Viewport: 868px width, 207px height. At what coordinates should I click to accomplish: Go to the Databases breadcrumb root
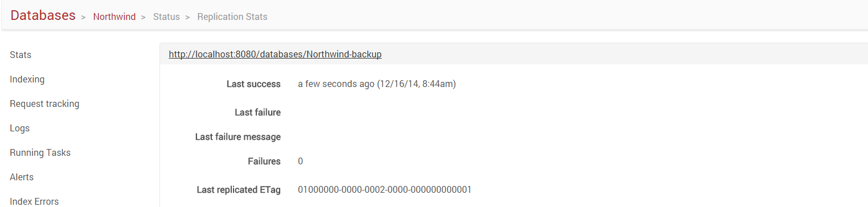43,15
